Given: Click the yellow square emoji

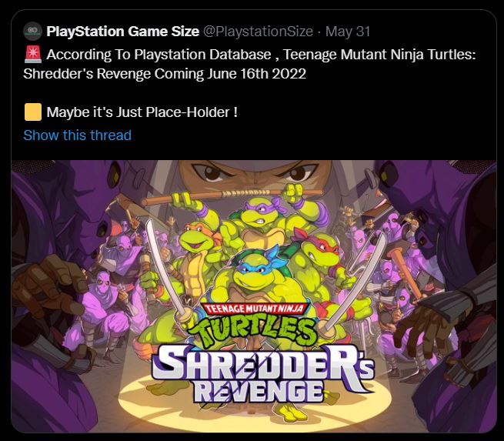Looking at the screenshot, I should click(x=33, y=112).
